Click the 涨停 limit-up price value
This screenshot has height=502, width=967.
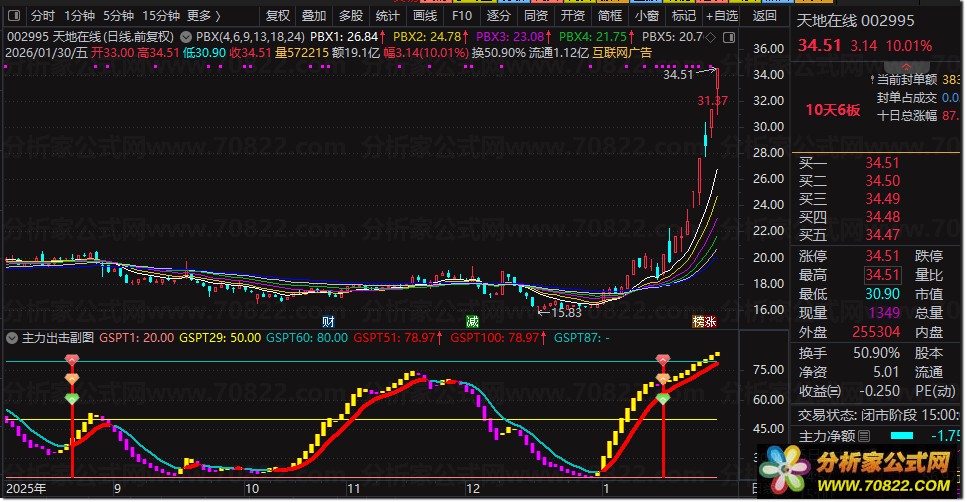click(882, 256)
